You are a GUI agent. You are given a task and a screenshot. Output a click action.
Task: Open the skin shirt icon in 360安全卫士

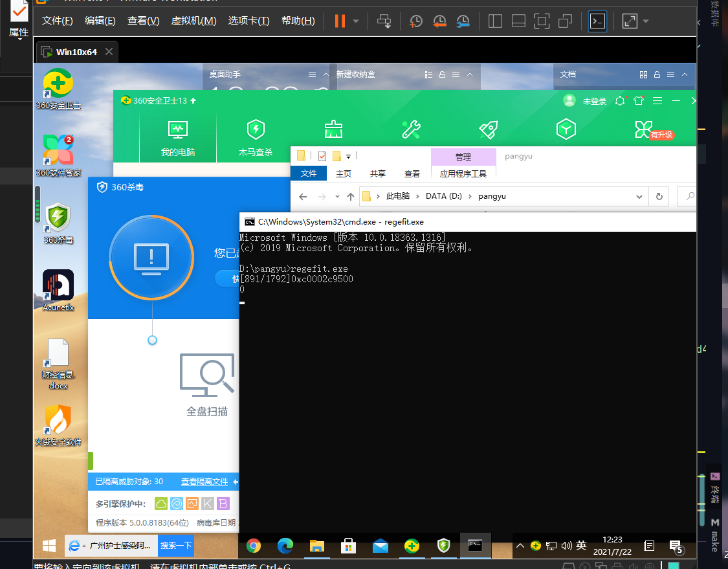click(x=639, y=100)
